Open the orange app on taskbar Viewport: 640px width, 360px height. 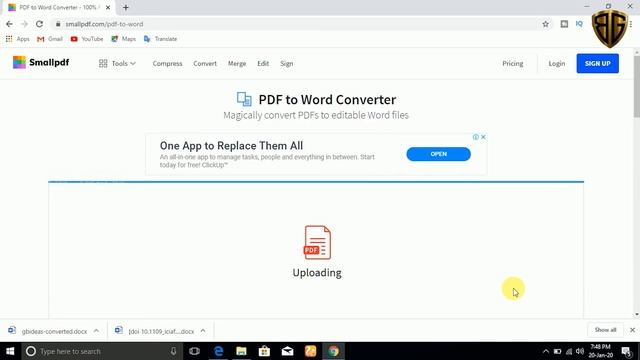pyautogui.click(x=311, y=351)
